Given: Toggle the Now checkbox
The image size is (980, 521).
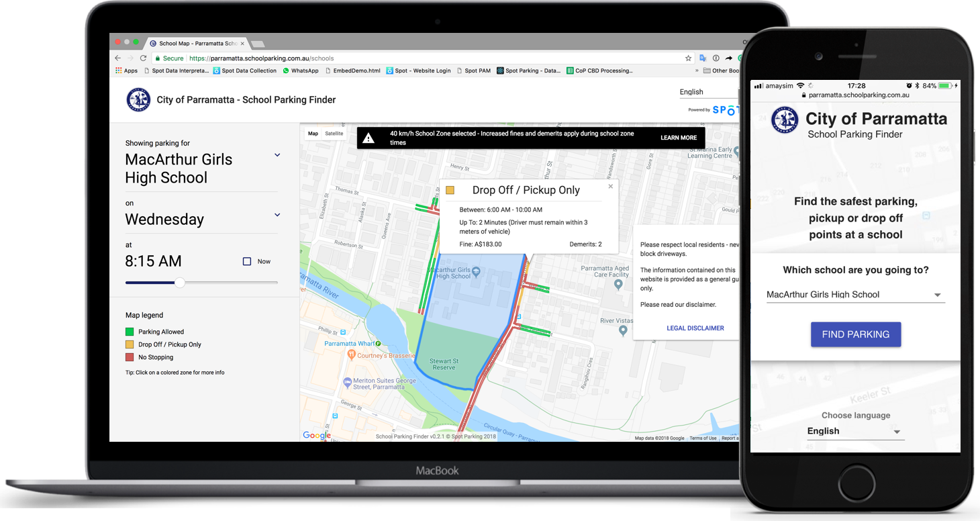Looking at the screenshot, I should click(247, 261).
